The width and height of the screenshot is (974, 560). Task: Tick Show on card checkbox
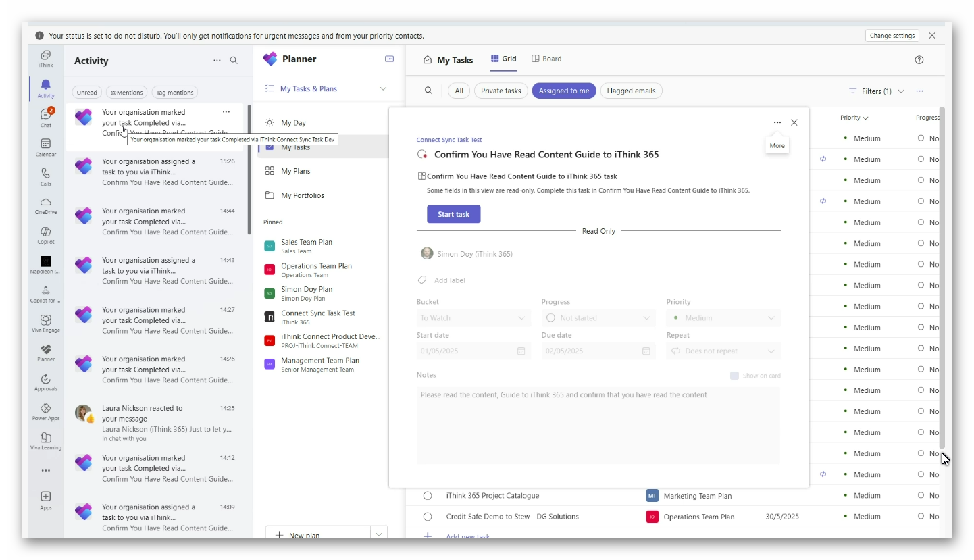click(734, 376)
